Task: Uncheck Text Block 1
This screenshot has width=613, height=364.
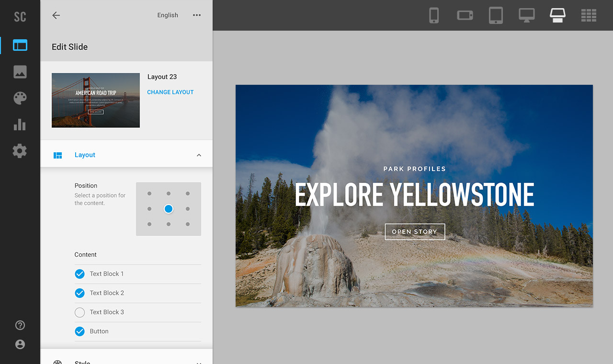Action: click(x=79, y=274)
